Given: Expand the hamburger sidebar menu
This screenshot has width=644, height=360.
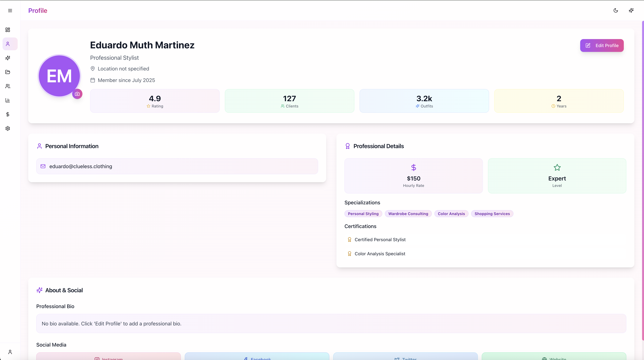Looking at the screenshot, I should [x=10, y=10].
